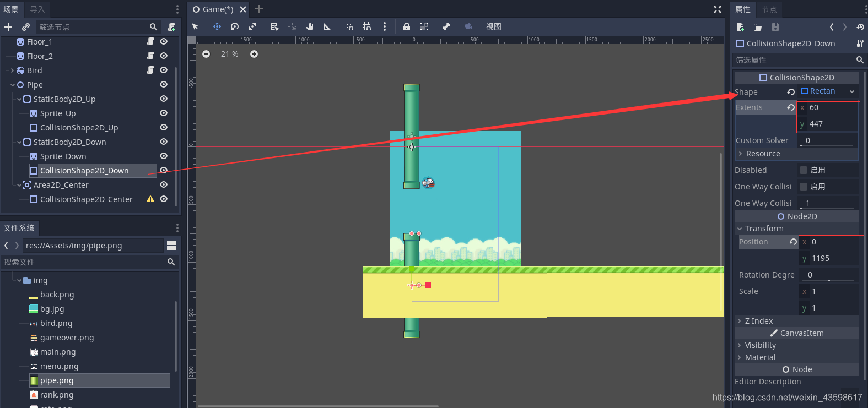The image size is (868, 408).
Task: Toggle visibility of Pipe node
Action: pos(164,84)
